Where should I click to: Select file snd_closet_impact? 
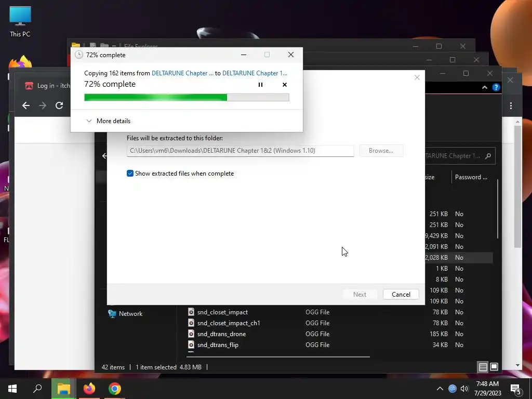pos(222,312)
